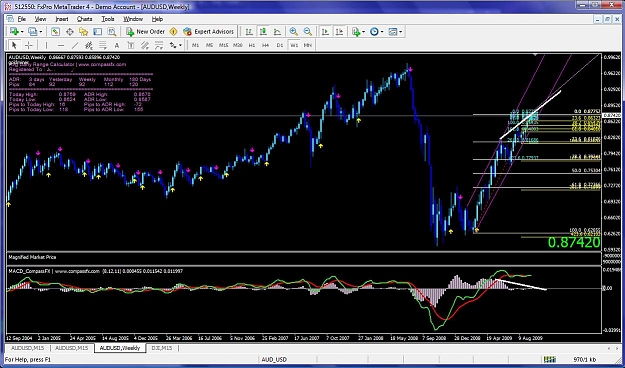This screenshot has height=368, width=625.
Task: Open the Periods clock icon
Action: (x=374, y=31)
